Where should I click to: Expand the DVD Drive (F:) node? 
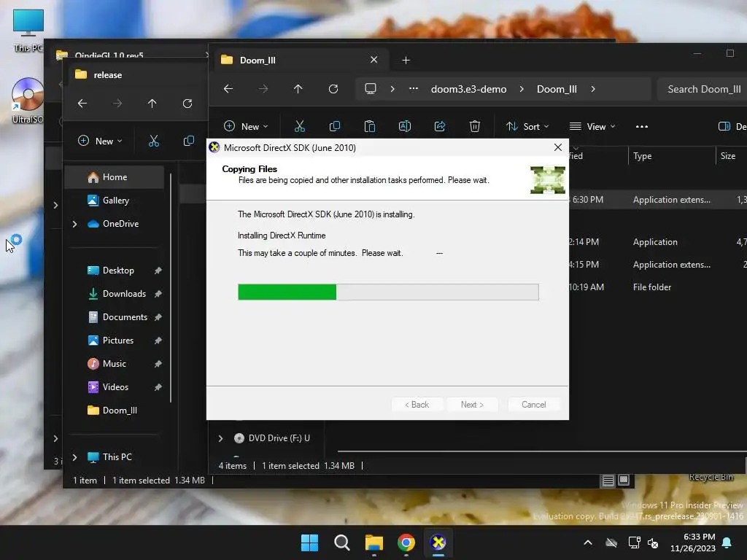(x=220, y=438)
